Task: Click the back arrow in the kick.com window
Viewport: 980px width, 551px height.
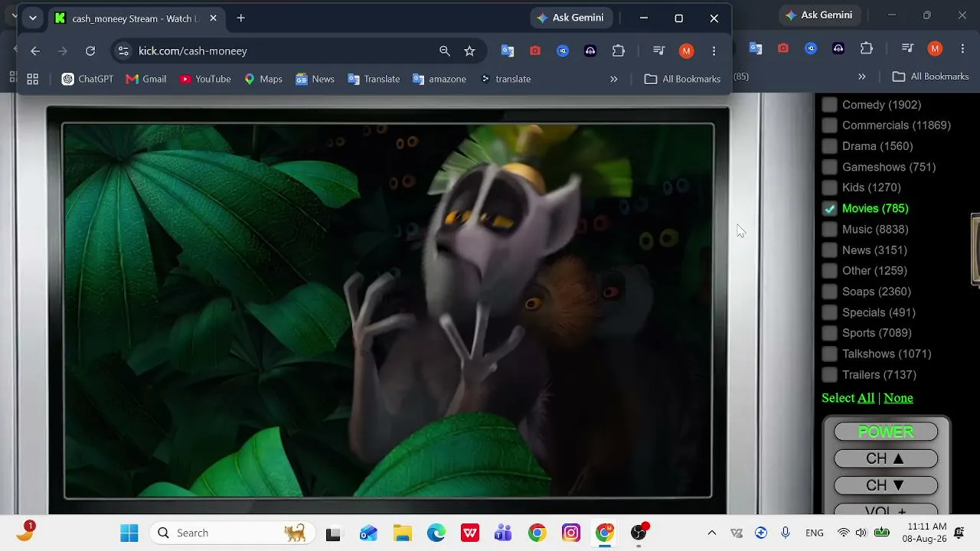Action: (x=35, y=51)
